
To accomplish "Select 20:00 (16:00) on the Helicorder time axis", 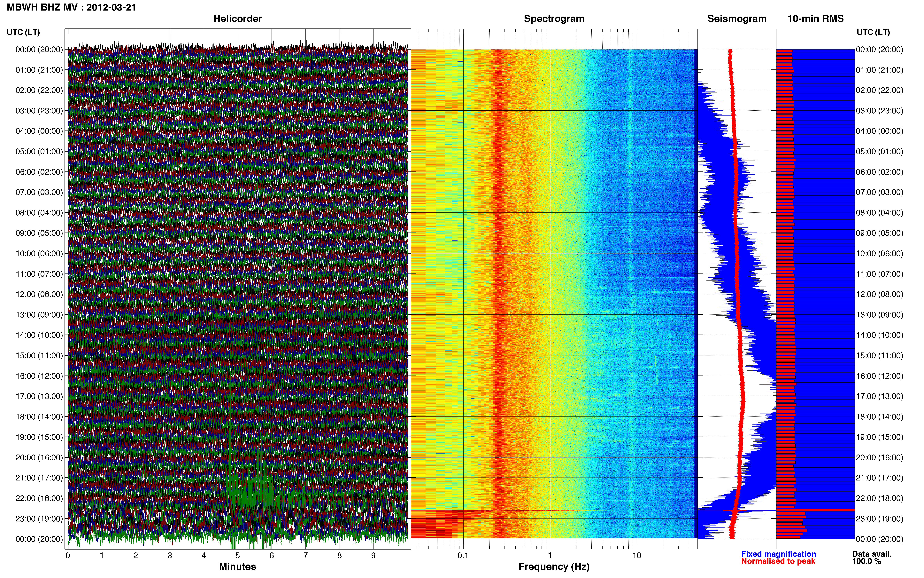I will pyautogui.click(x=39, y=458).
